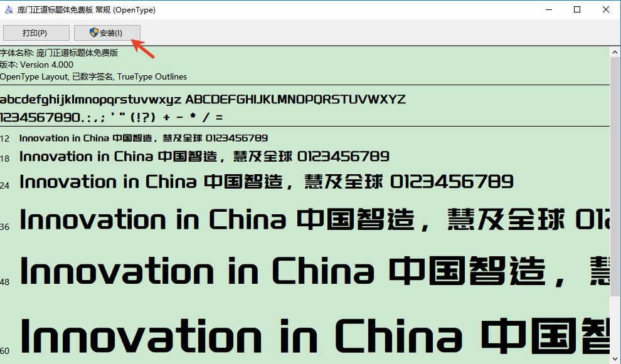Click the window title 庞门正道标题体免费版 常规

[x=87, y=10]
